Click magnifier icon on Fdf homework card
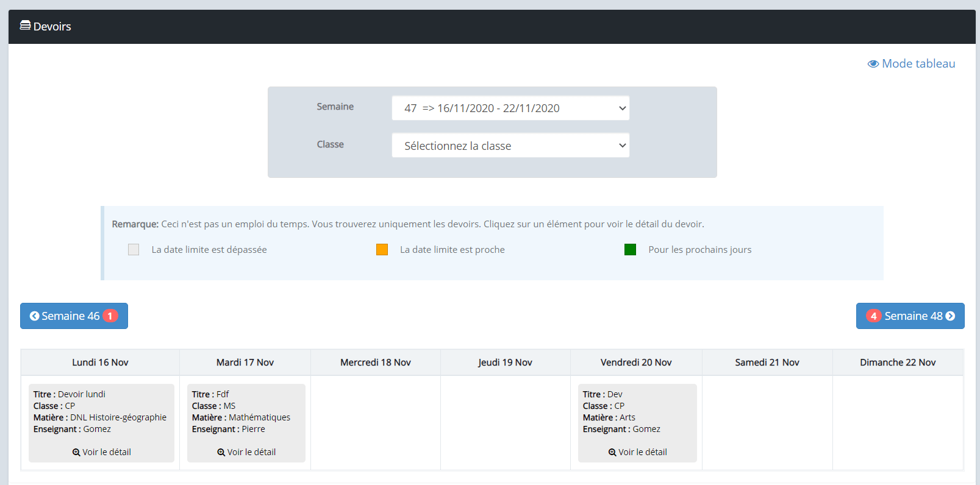Screen dimensions: 980x485 [221, 453]
